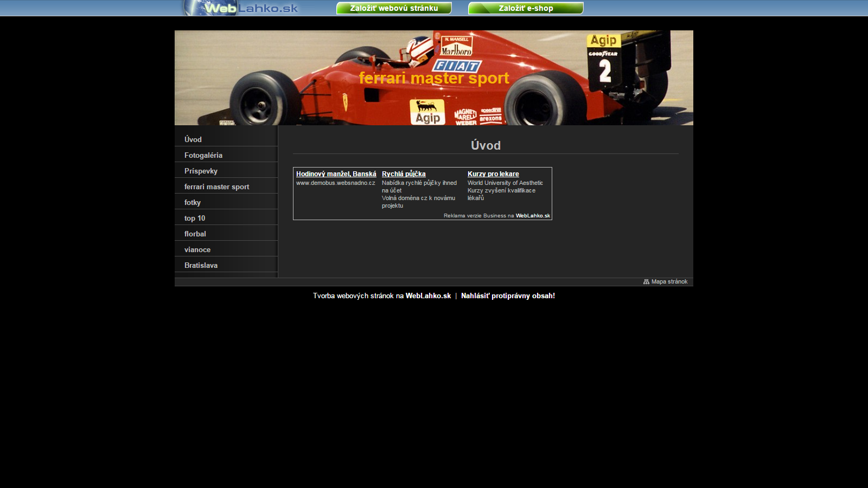This screenshot has height=488, width=868.
Task: Open the Mapa stránok link
Action: coord(669,282)
